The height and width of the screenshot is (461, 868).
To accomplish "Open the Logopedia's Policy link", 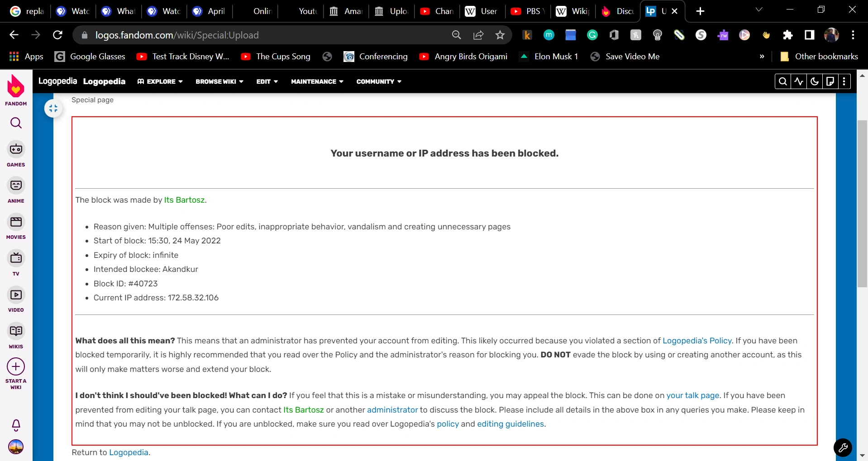I will (697, 341).
